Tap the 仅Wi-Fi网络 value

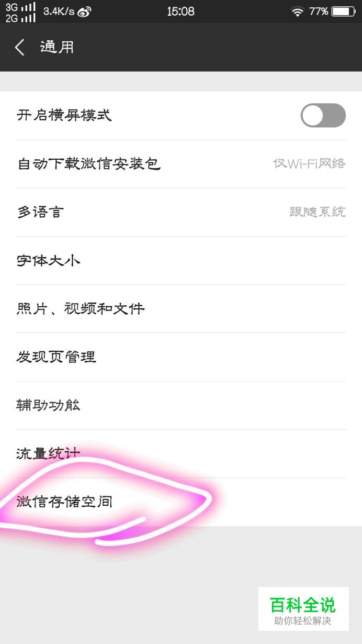pyautogui.click(x=309, y=163)
